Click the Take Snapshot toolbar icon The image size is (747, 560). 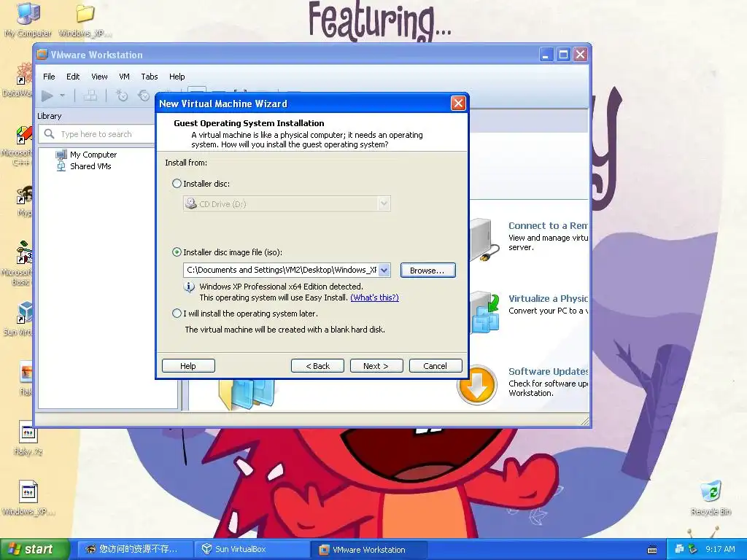pos(122,96)
